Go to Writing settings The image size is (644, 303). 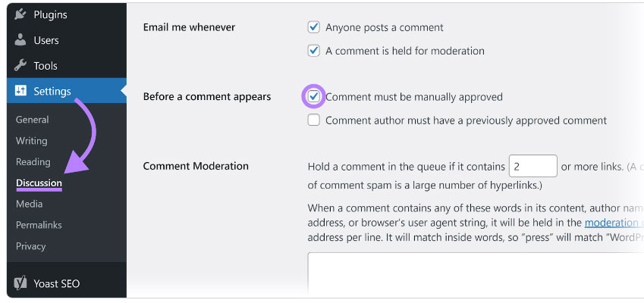coord(31,141)
